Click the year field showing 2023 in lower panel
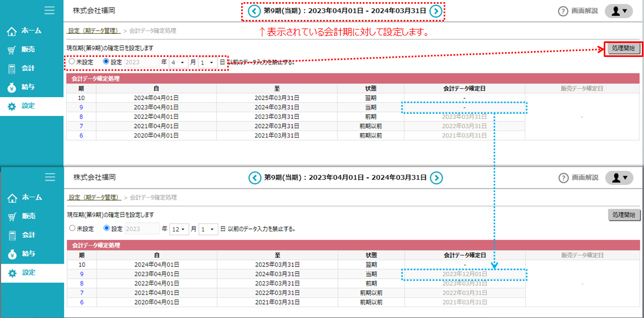This screenshot has height=318, width=644. (x=142, y=229)
